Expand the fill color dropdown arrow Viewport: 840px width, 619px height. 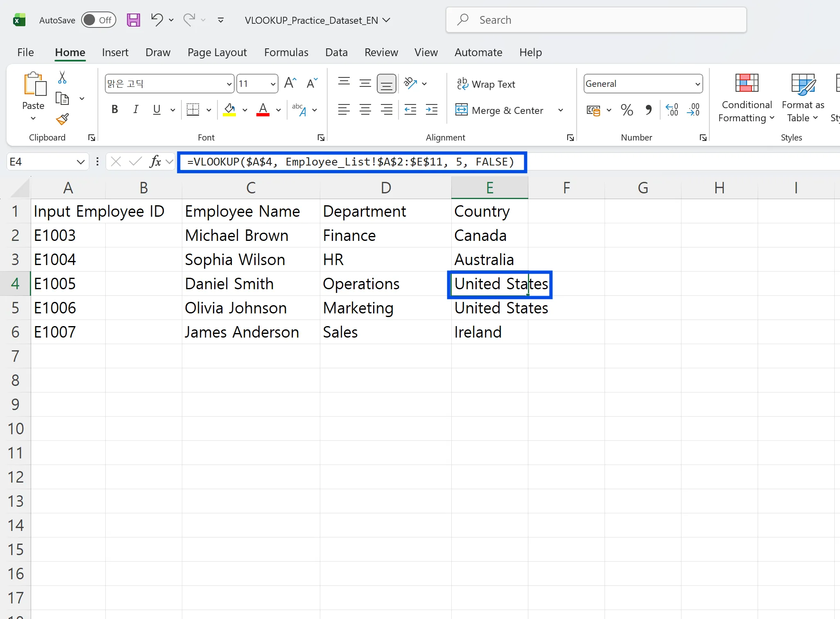[245, 110]
